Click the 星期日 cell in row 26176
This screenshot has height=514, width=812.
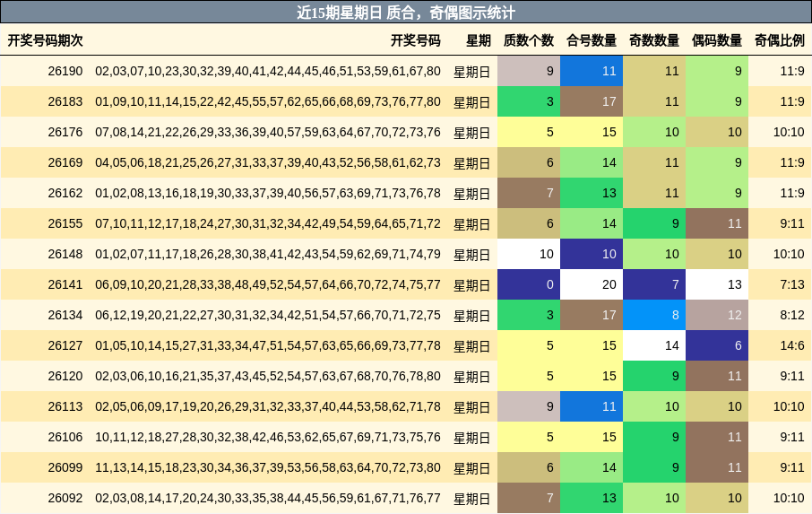click(471, 133)
